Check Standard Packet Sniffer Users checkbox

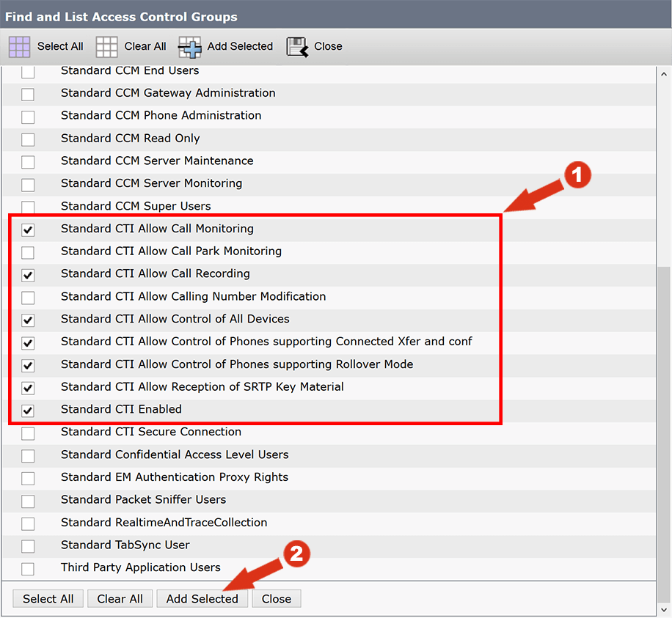(x=28, y=501)
